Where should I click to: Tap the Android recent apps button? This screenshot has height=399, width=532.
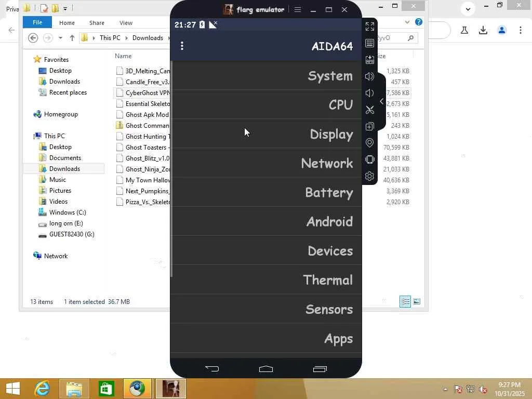click(320, 369)
